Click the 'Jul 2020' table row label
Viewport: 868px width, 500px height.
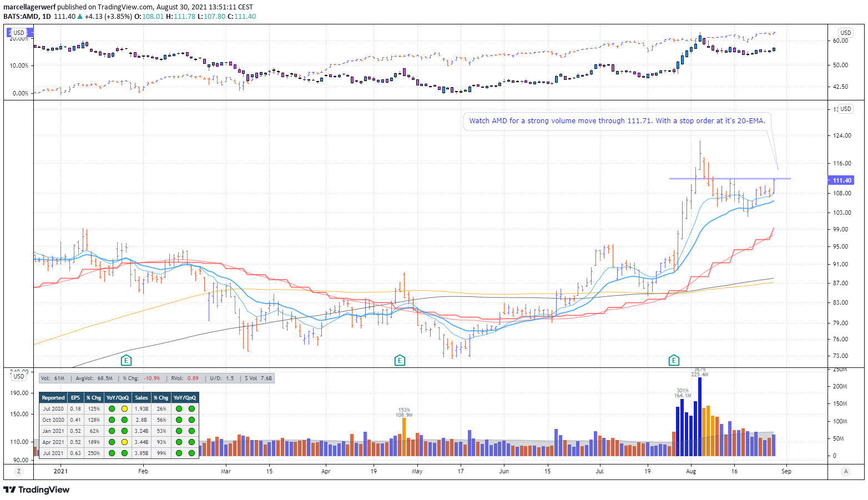click(53, 409)
